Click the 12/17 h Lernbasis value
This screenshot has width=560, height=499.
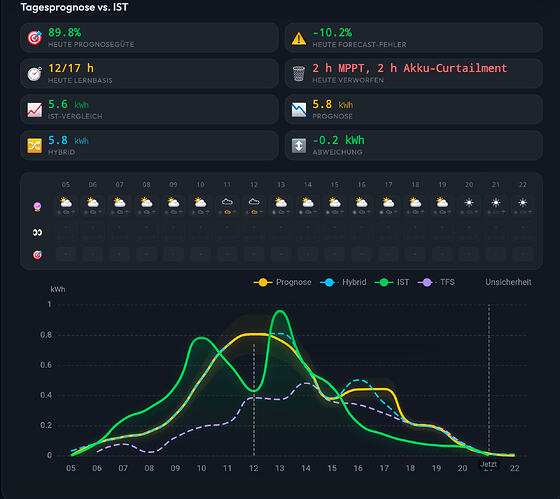click(x=71, y=68)
